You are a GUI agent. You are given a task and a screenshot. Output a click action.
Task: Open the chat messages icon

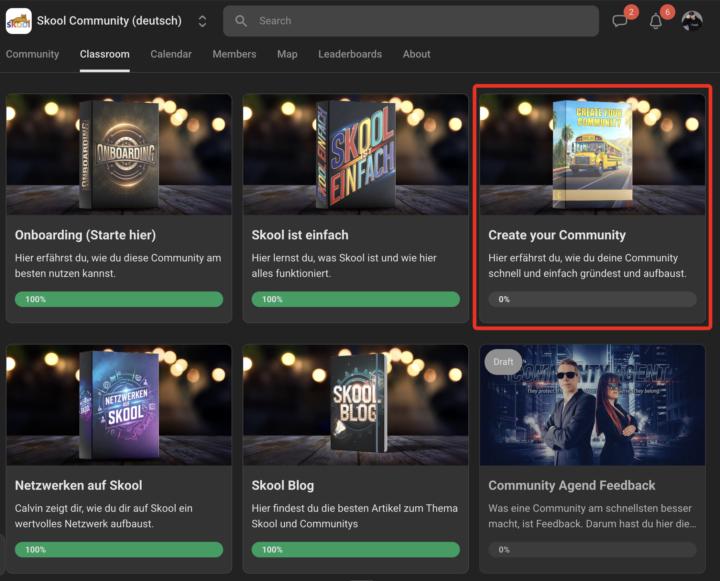[620, 21]
